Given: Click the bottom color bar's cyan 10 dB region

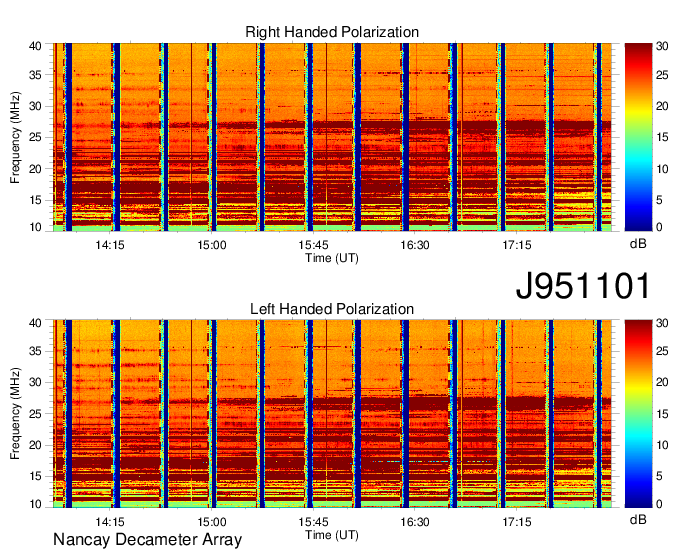Looking at the screenshot, I should point(638,445).
